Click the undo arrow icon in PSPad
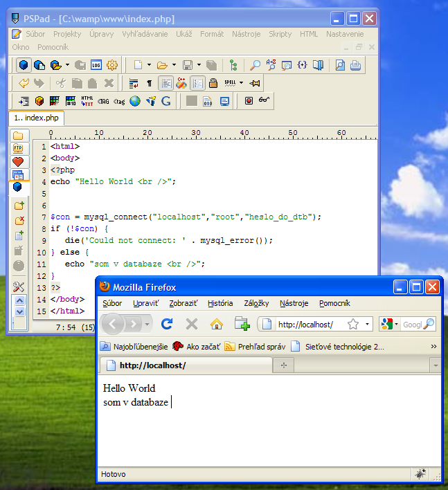The image size is (448, 490). pyautogui.click(x=24, y=83)
